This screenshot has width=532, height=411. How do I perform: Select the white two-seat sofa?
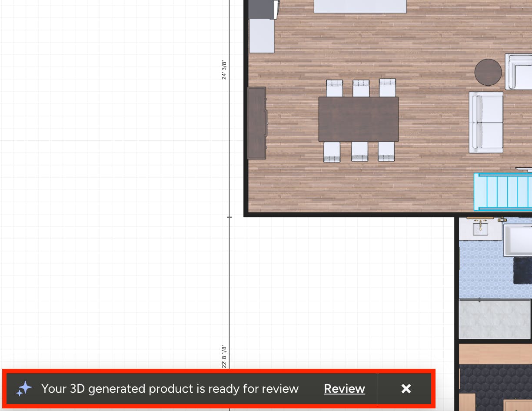click(x=486, y=122)
